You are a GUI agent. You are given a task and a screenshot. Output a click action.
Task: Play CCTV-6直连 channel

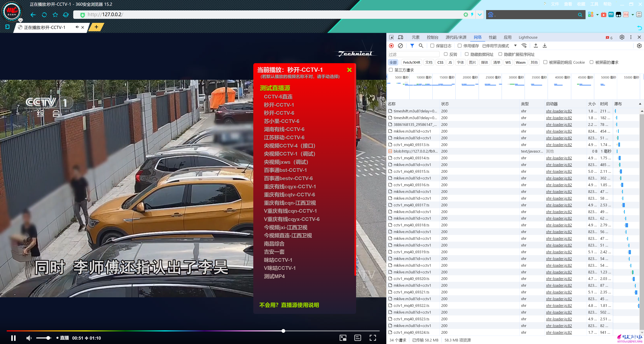278,97
